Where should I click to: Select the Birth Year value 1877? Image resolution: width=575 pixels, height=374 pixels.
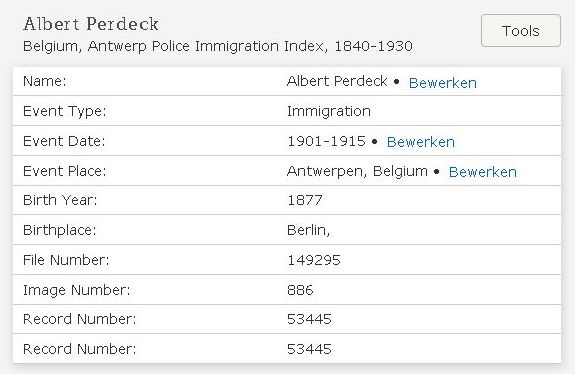point(305,201)
